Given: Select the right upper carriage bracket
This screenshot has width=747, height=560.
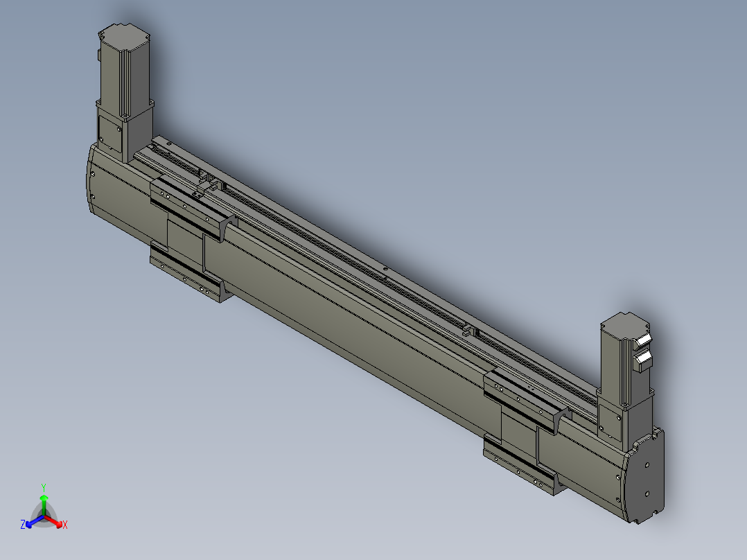Looking at the screenshot, I should pos(525,399).
